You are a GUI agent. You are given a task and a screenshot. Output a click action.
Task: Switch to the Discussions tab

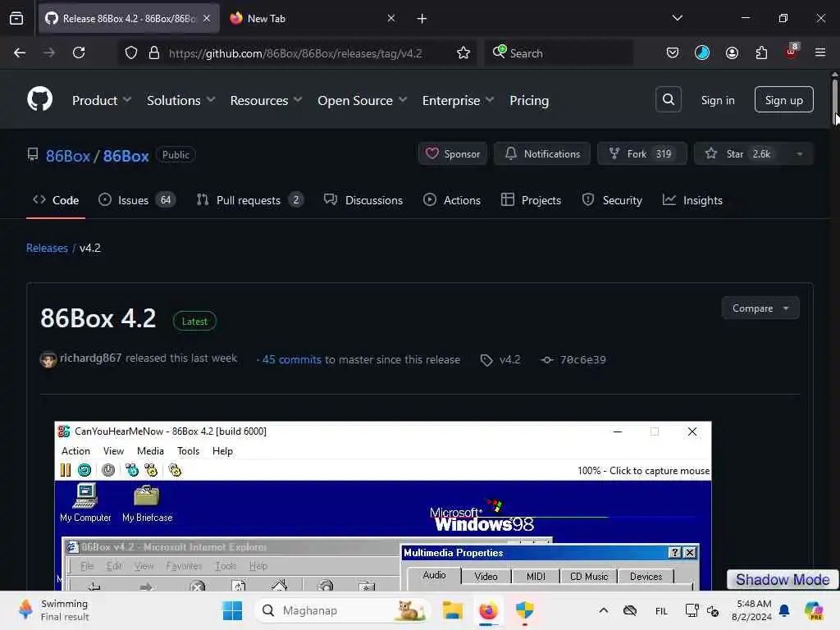pyautogui.click(x=363, y=200)
